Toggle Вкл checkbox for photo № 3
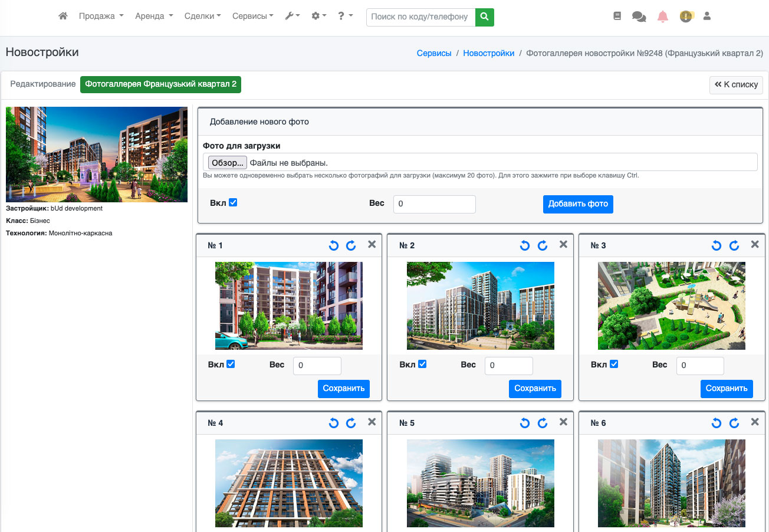The width and height of the screenshot is (769, 532). point(614,364)
